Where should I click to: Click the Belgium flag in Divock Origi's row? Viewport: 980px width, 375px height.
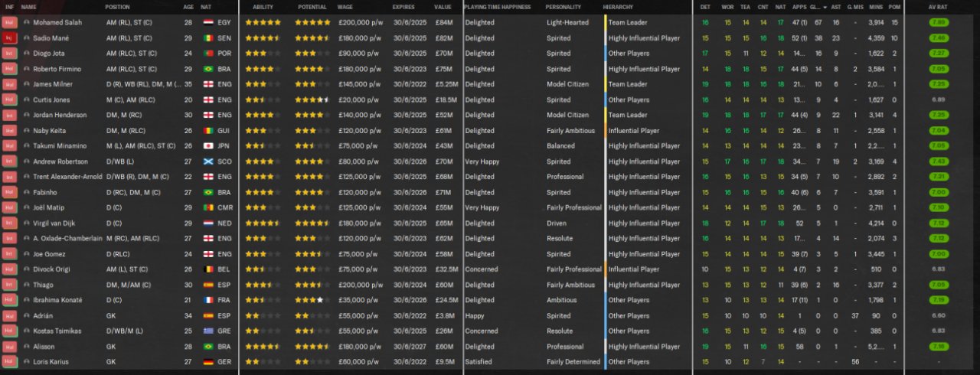[208, 269]
